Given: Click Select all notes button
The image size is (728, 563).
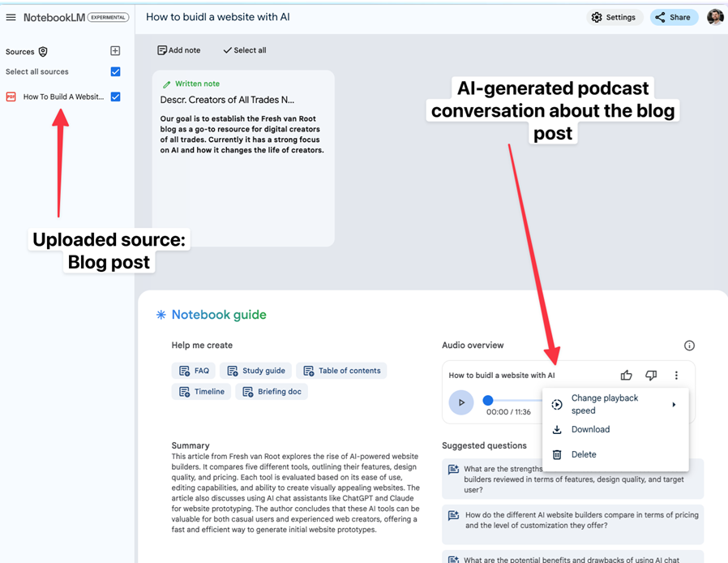Looking at the screenshot, I should click(245, 50).
